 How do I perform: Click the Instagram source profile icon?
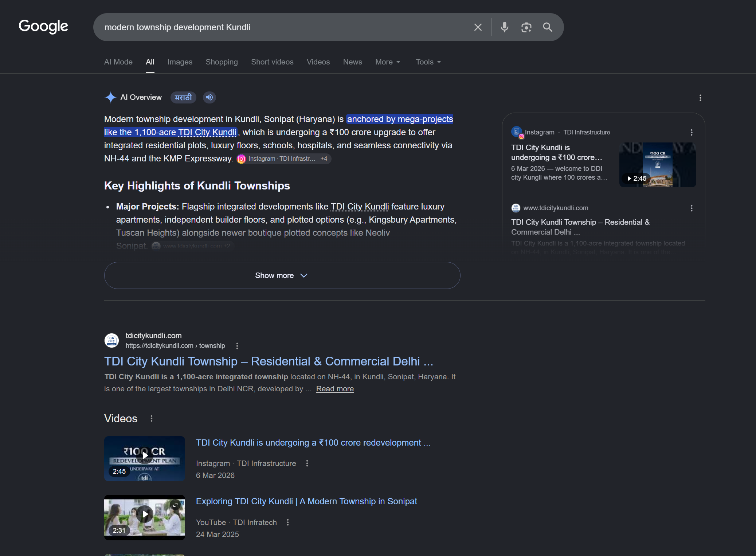point(517,132)
